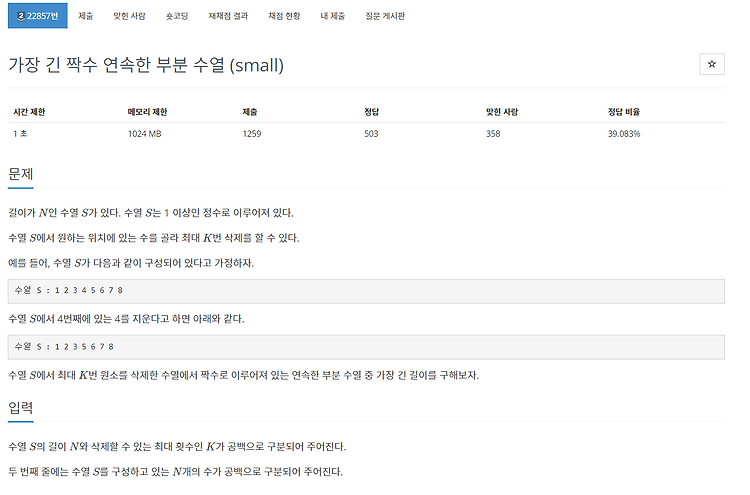
Task: Click the input line about N와 삭제할 수 있는 최대 횟수인 K
Action: pyautogui.click(x=177, y=447)
